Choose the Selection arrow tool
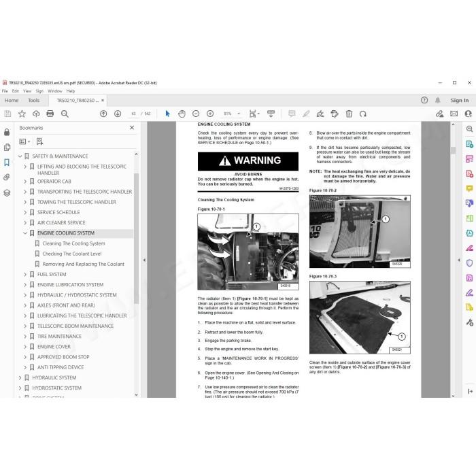476x476 pixels. point(167,114)
